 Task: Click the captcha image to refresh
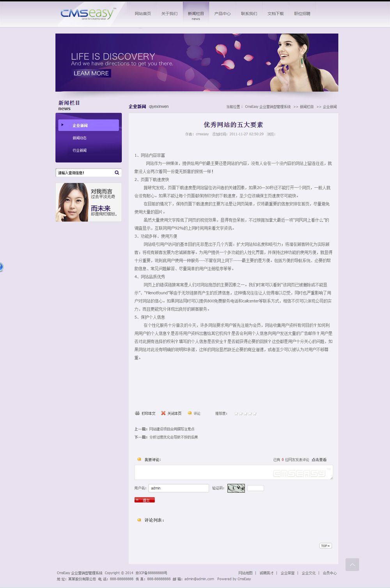point(236,488)
